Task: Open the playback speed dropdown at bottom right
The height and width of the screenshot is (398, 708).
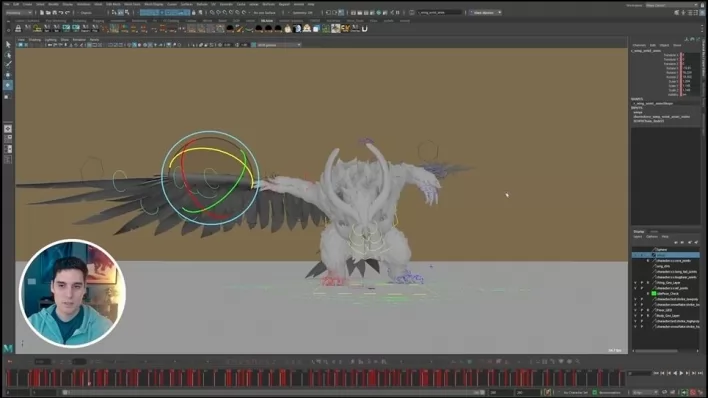Action: coord(645,393)
